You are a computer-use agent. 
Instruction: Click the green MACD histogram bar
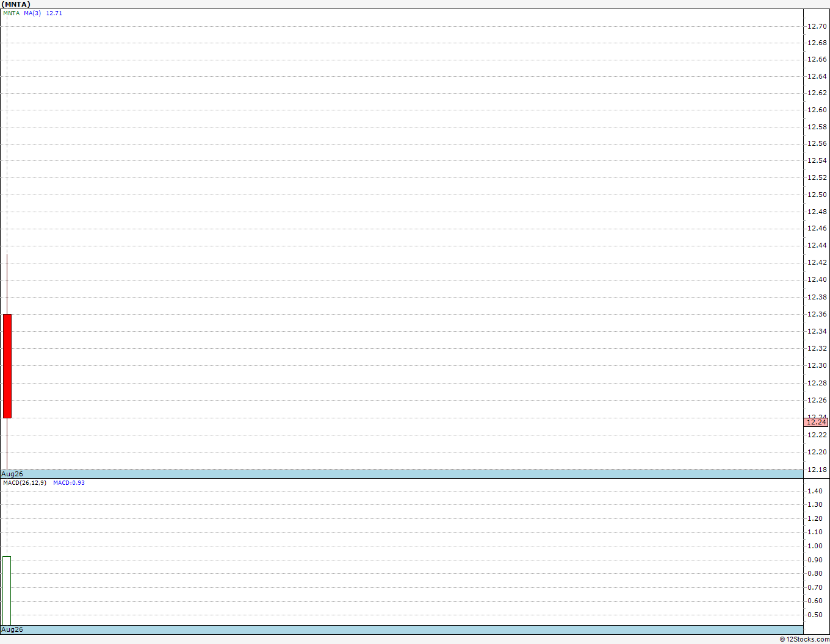pos(7,590)
